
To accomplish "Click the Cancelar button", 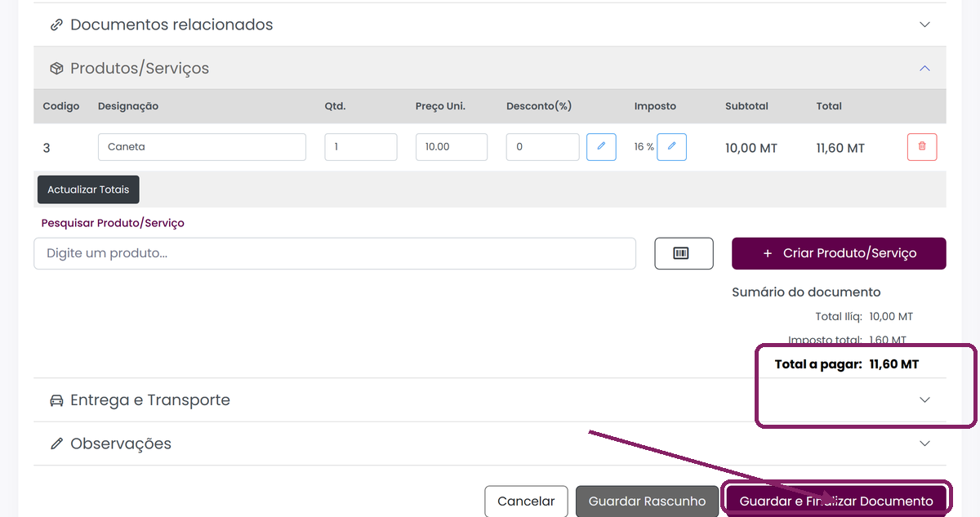I will click(x=526, y=501).
